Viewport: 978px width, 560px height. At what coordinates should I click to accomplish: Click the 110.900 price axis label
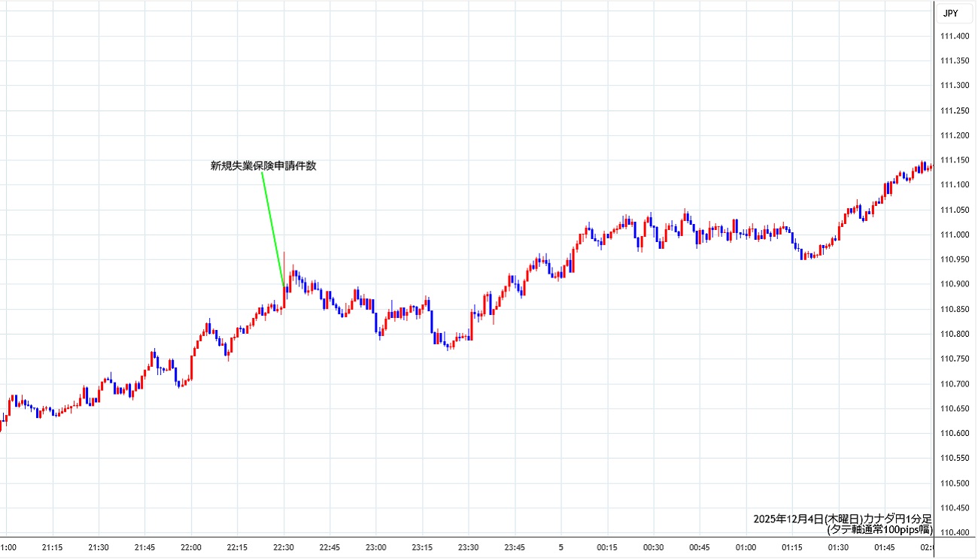[x=955, y=284]
